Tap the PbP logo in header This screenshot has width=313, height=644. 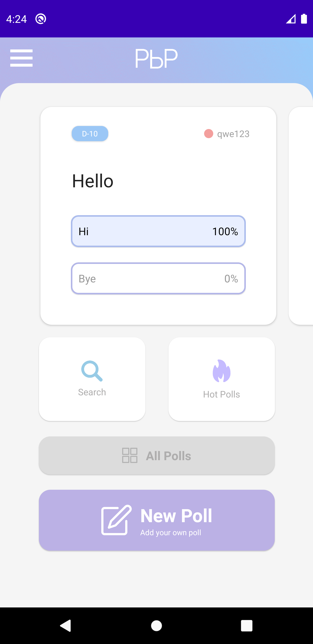(x=156, y=59)
